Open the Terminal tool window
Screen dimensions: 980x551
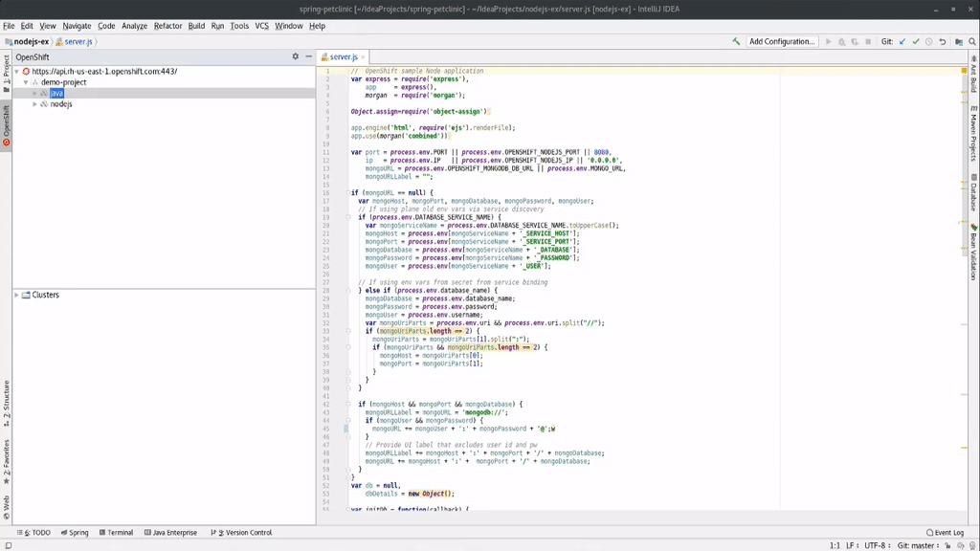(116, 532)
